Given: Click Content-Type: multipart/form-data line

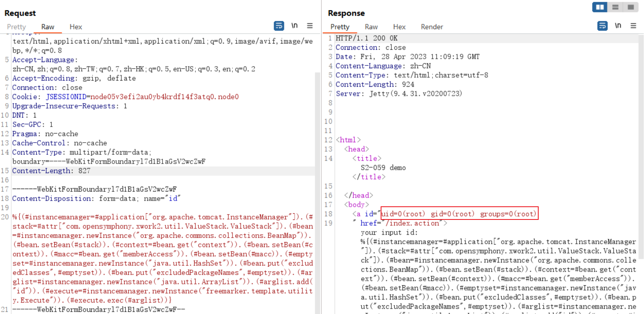Looking at the screenshot, I should 82,152.
